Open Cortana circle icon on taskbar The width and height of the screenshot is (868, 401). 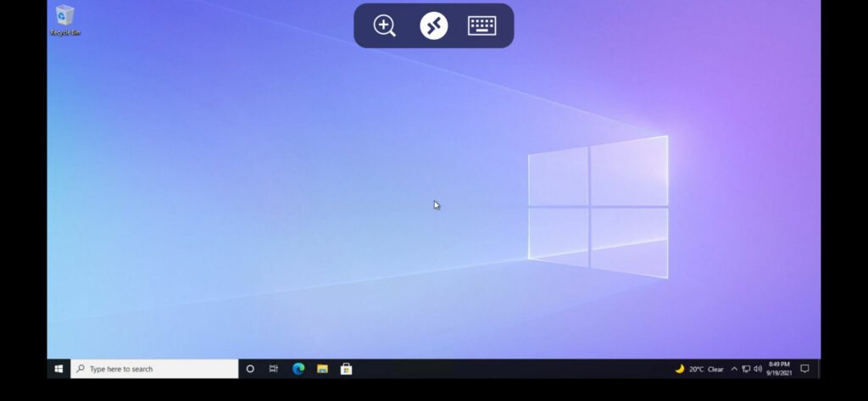tap(250, 369)
